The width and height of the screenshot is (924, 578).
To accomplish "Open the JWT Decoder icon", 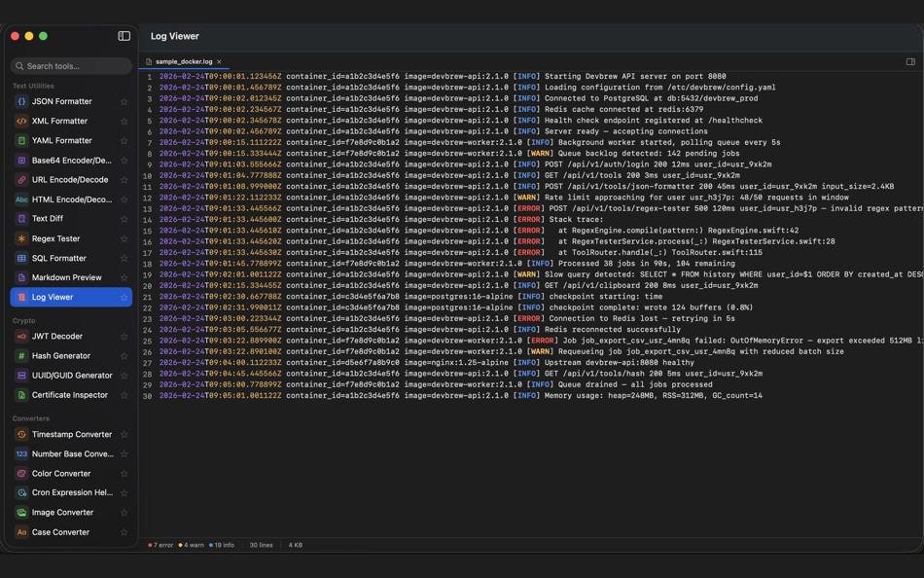I will pos(21,337).
